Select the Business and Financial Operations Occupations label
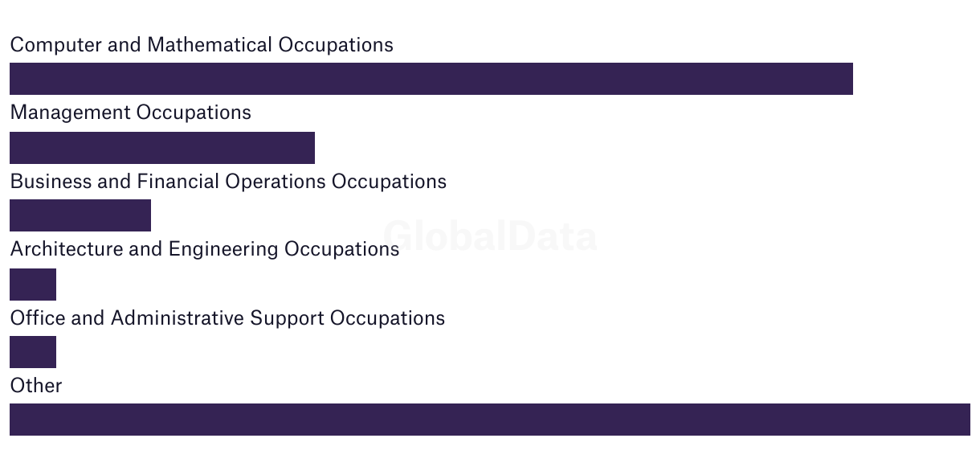The image size is (980, 471). (228, 182)
